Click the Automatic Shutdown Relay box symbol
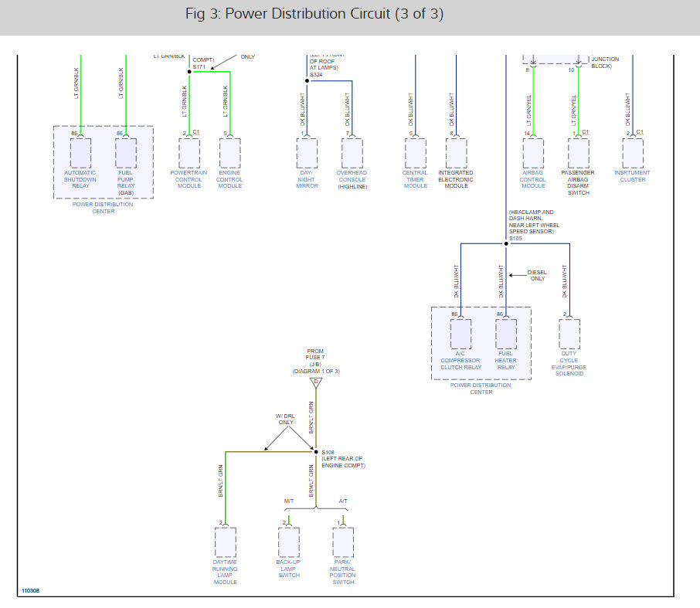Screen dimensions: 700x608 (x=81, y=153)
